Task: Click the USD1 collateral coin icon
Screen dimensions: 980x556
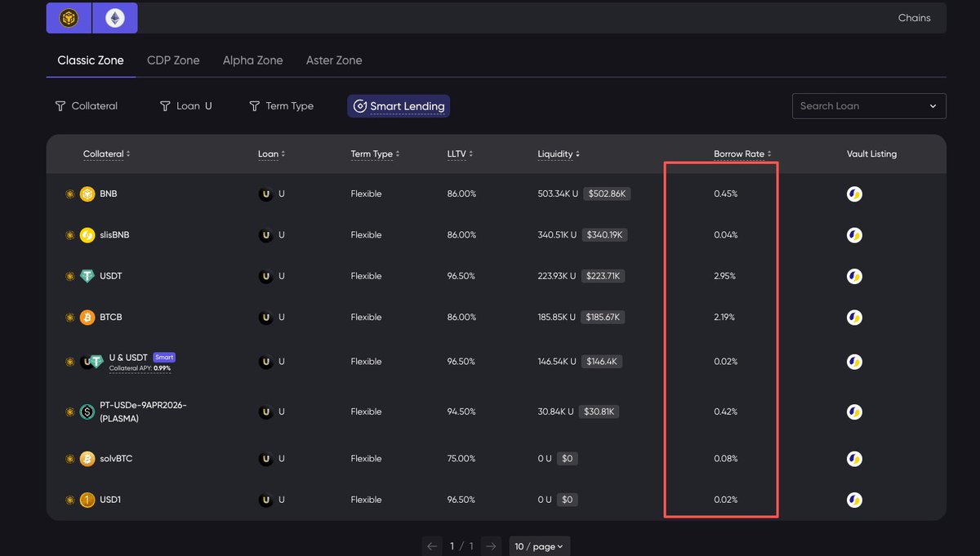Action: 87,500
